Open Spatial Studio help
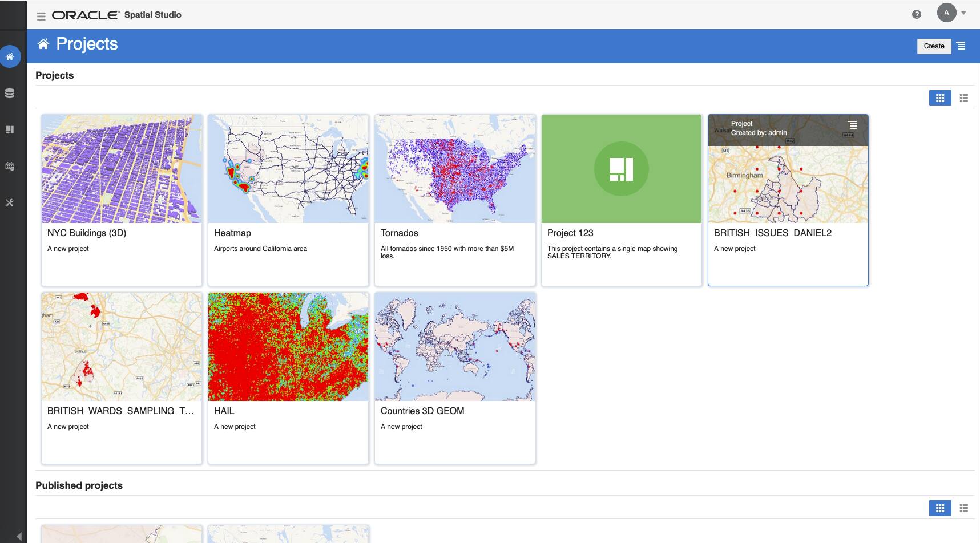This screenshot has width=980, height=543. (x=917, y=14)
